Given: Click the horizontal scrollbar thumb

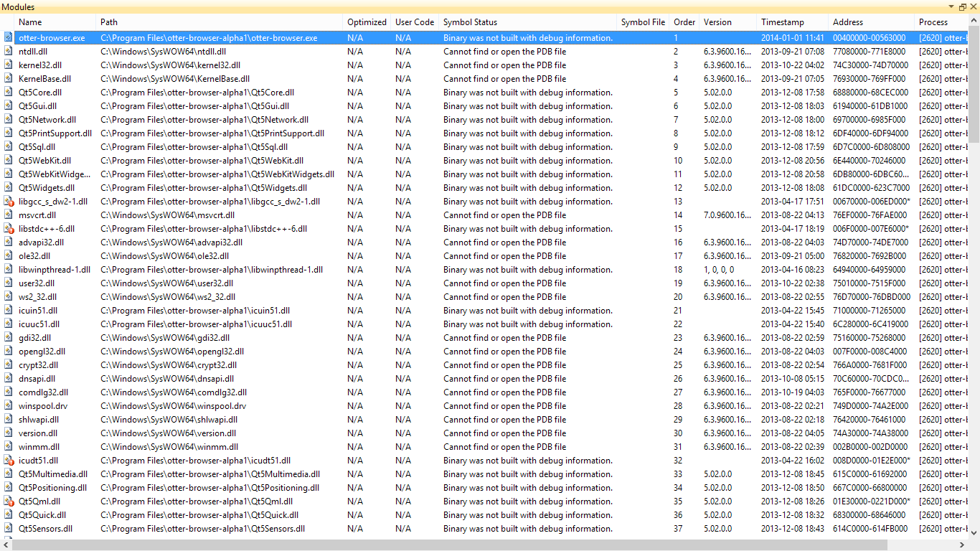Looking at the screenshot, I should [450, 545].
